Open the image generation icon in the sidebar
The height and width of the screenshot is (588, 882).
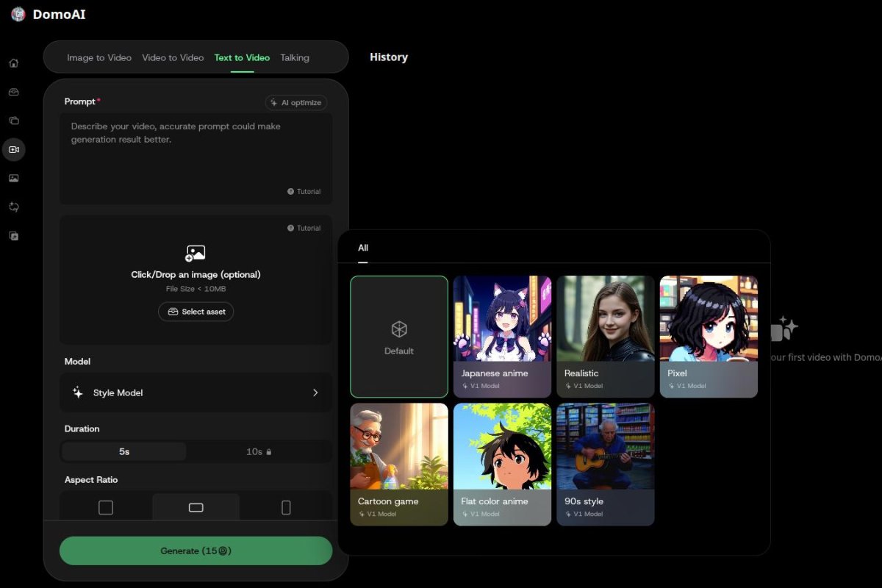coord(13,177)
